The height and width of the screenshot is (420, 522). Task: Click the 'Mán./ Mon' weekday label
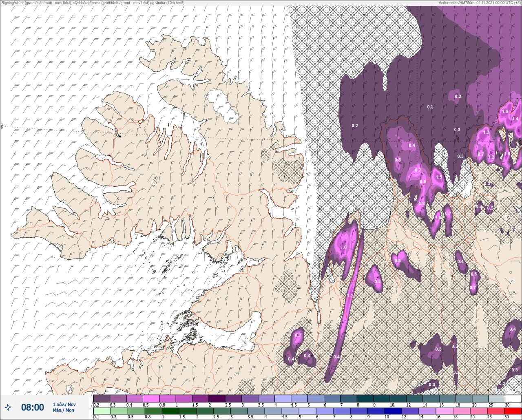[x=63, y=410]
